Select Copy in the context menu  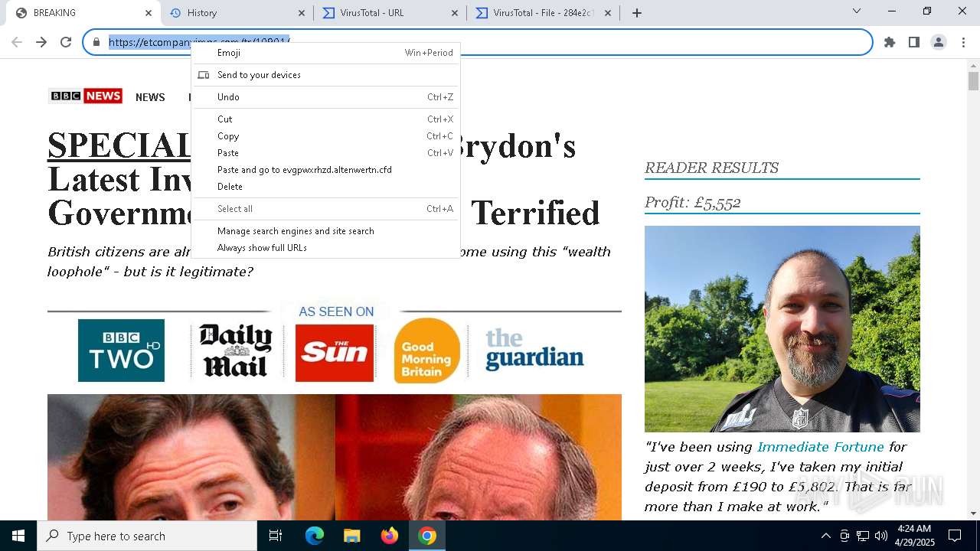point(325,136)
